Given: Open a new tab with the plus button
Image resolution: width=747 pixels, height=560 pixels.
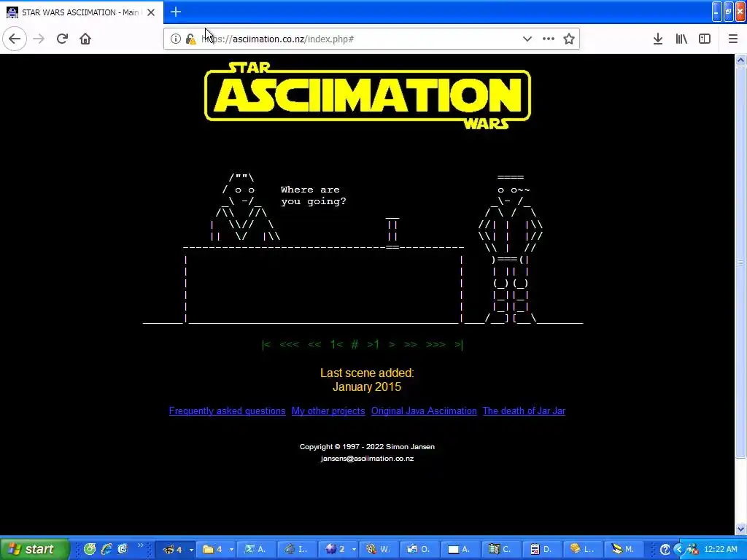Looking at the screenshot, I should (x=175, y=12).
